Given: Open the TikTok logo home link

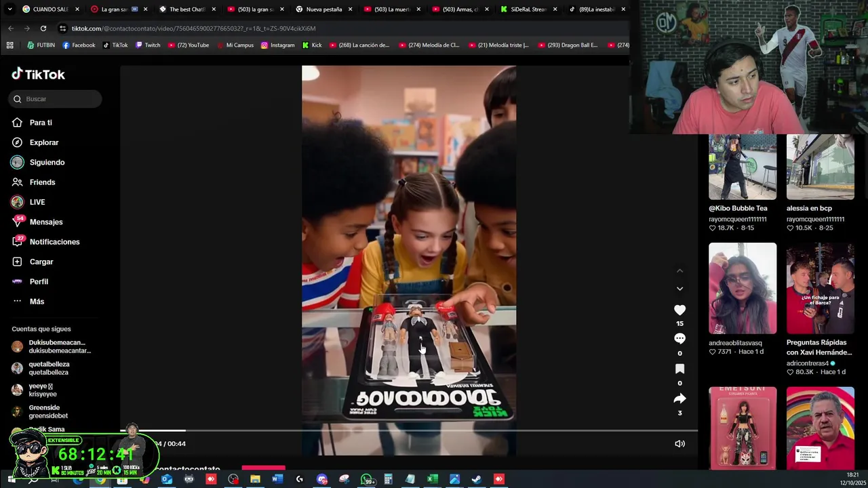Looking at the screenshot, I should click(x=38, y=74).
